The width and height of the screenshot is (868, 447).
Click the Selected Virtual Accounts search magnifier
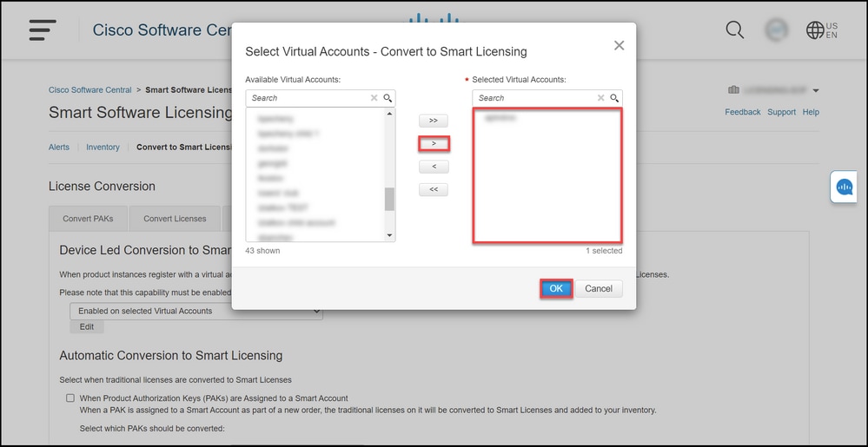click(x=614, y=98)
